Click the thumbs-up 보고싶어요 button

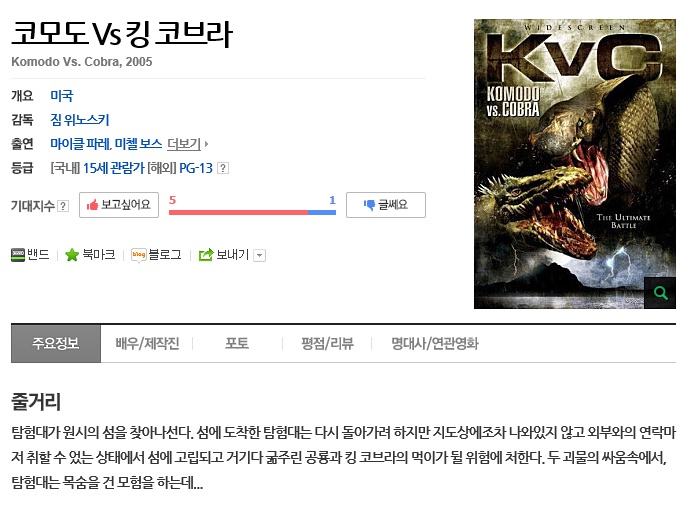119,205
